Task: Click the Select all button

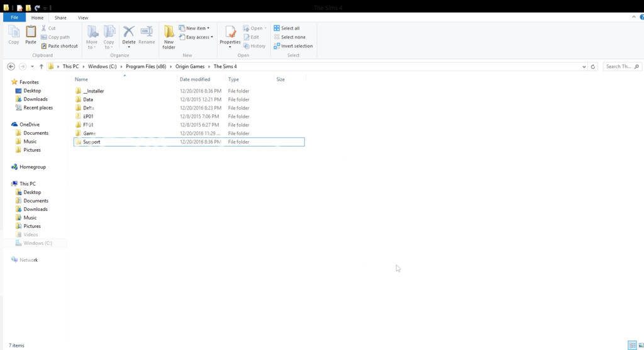Action: pyautogui.click(x=287, y=28)
